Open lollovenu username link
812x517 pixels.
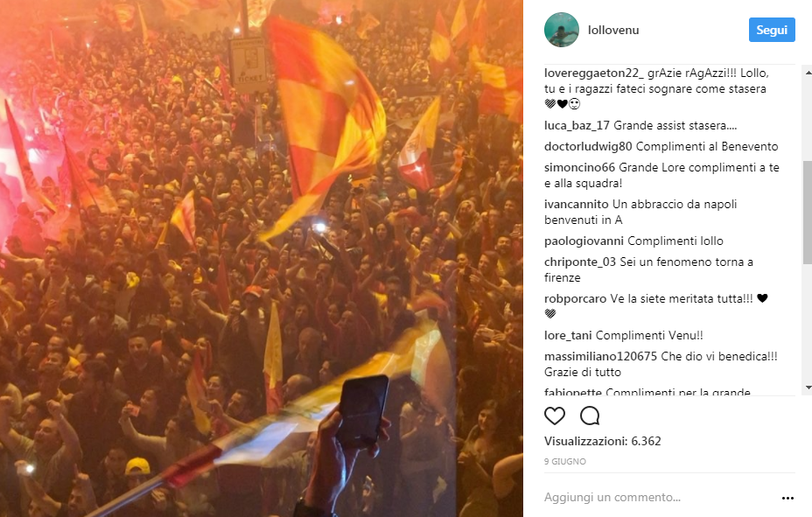613,30
